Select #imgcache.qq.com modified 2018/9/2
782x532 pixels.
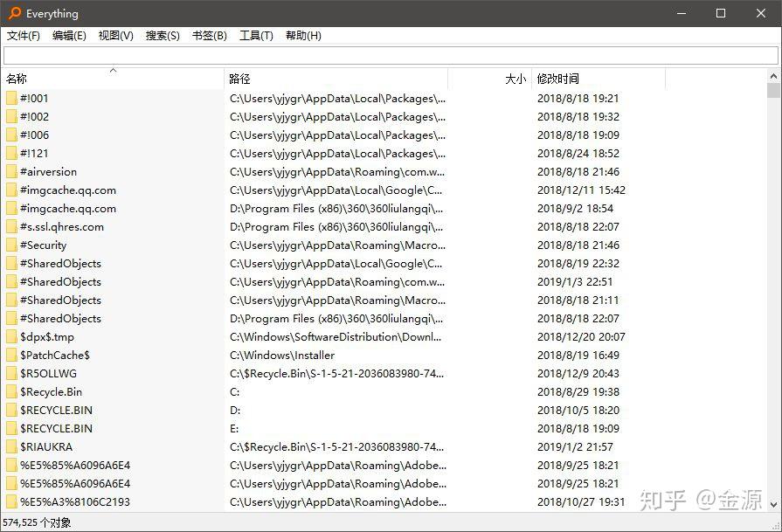68,209
